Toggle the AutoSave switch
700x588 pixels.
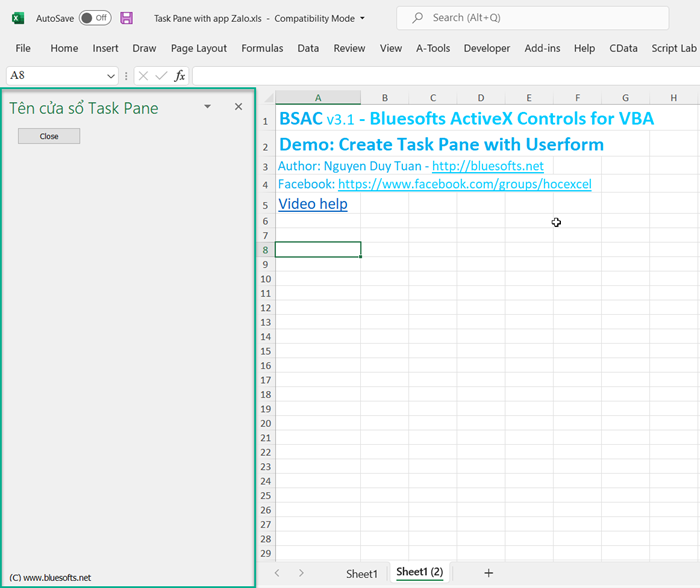(95, 18)
